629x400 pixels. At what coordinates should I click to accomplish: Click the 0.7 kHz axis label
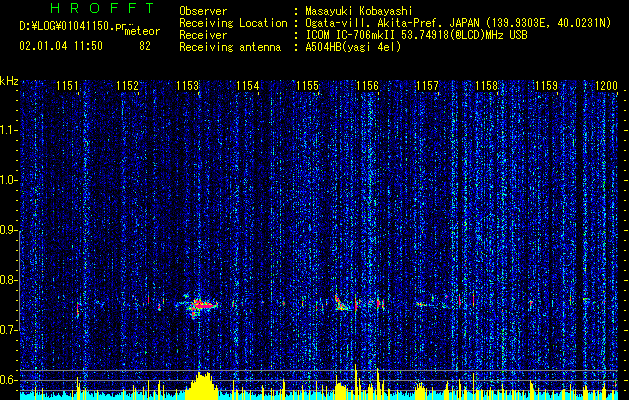pos(8,330)
